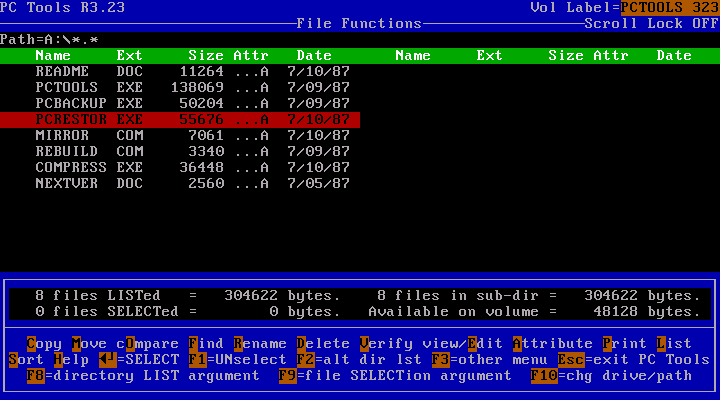This screenshot has height=400, width=720.
Task: Click the left Date column header
Action: (x=314, y=56)
